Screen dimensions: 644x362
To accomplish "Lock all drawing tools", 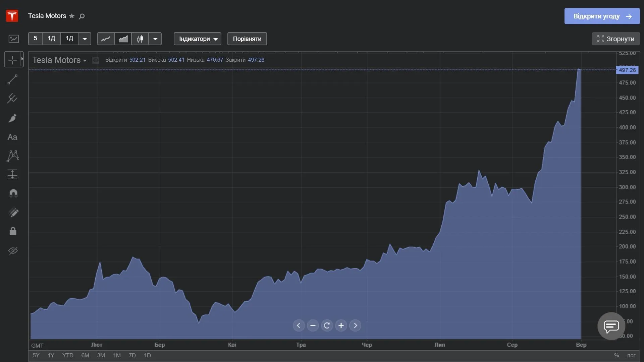I will 13,231.
